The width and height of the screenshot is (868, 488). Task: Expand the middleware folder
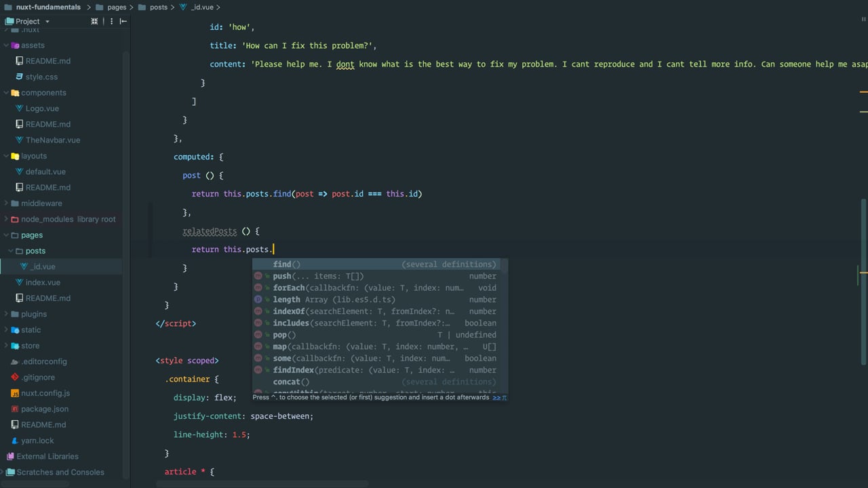[6, 203]
